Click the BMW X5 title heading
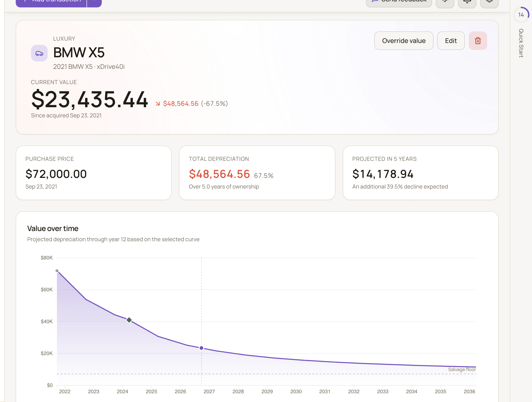 tap(79, 52)
